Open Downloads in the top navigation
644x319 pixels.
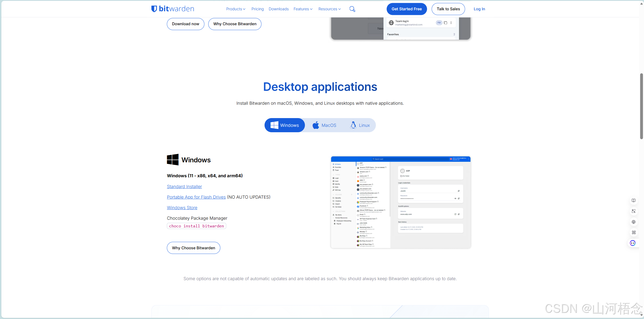[x=279, y=9]
